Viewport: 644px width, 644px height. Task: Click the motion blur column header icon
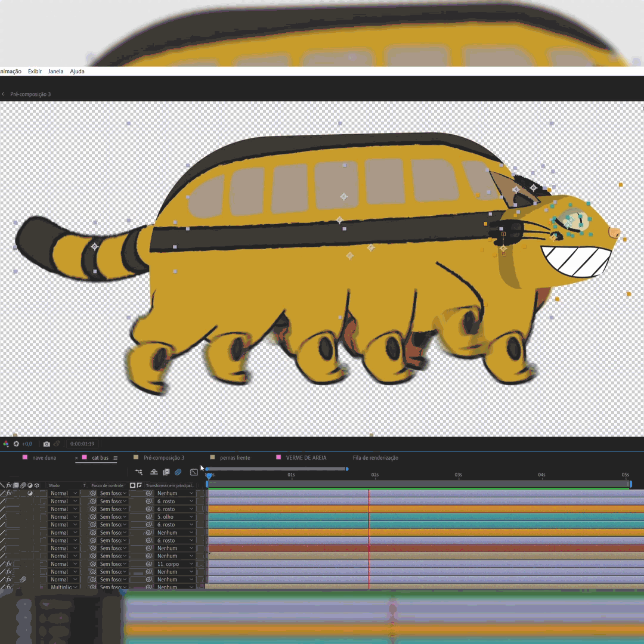(x=23, y=485)
